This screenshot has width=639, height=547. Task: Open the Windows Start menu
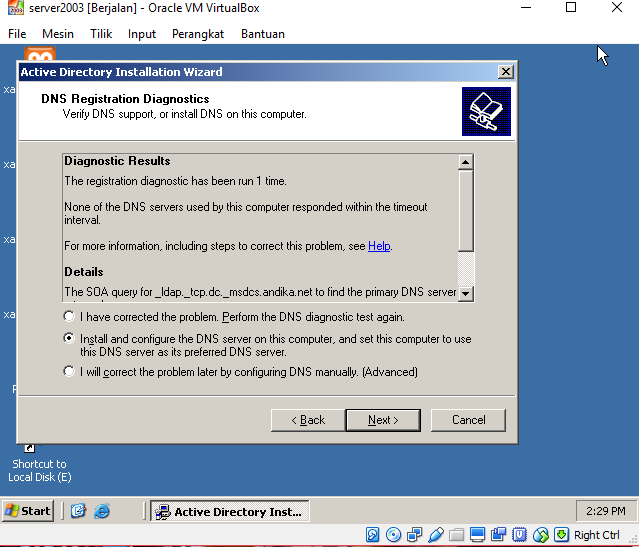click(x=28, y=511)
